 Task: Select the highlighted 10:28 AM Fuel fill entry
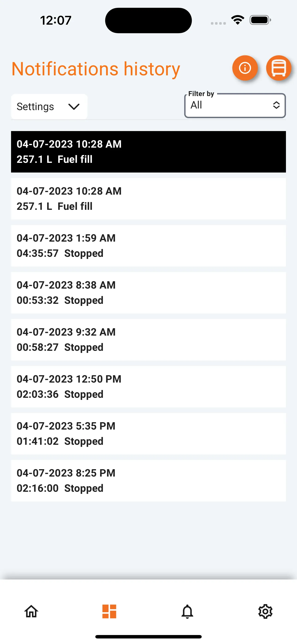[148, 152]
